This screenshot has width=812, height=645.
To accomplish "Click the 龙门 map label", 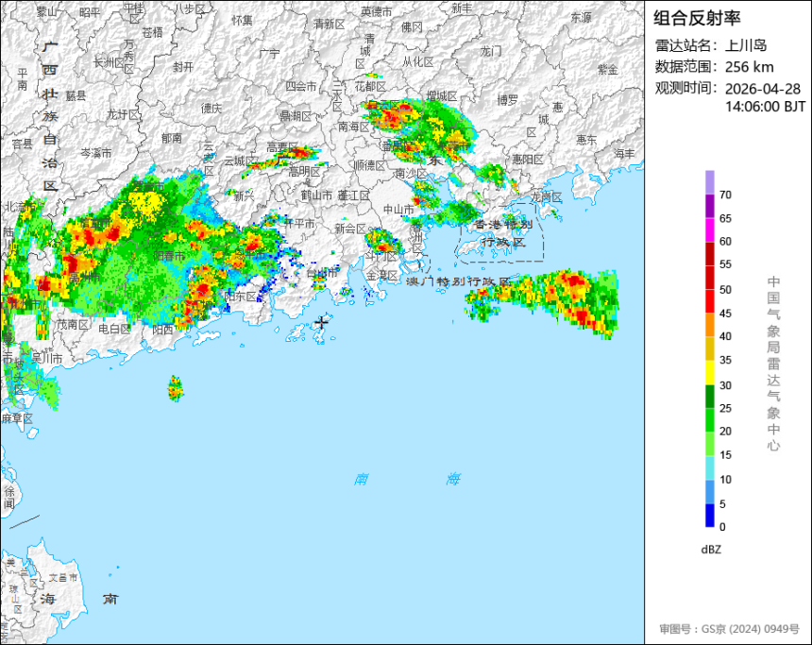I will point(490,51).
